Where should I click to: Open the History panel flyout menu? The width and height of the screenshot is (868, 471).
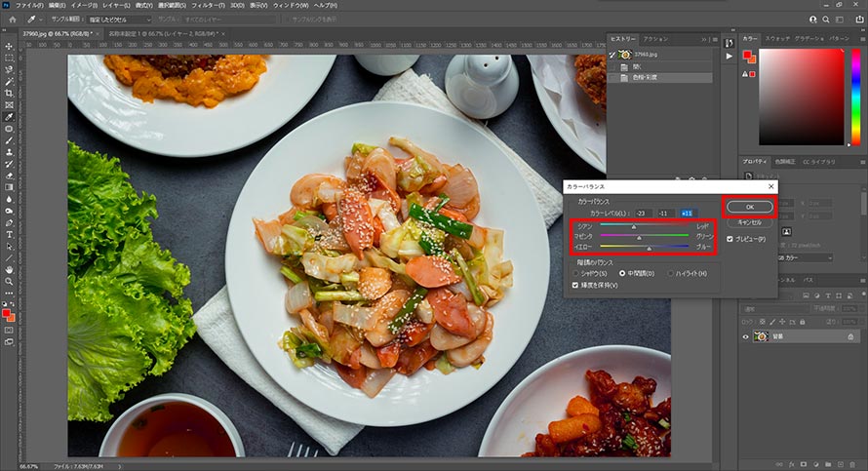click(x=715, y=39)
